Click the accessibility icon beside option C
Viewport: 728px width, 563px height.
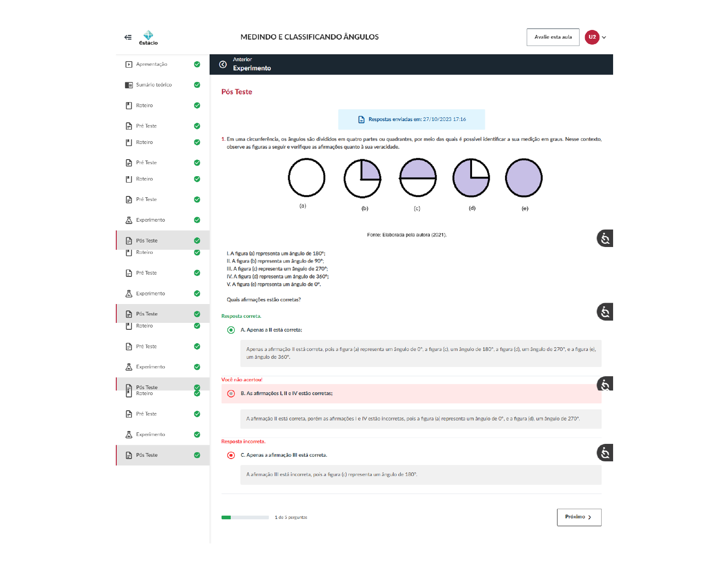coord(605,453)
